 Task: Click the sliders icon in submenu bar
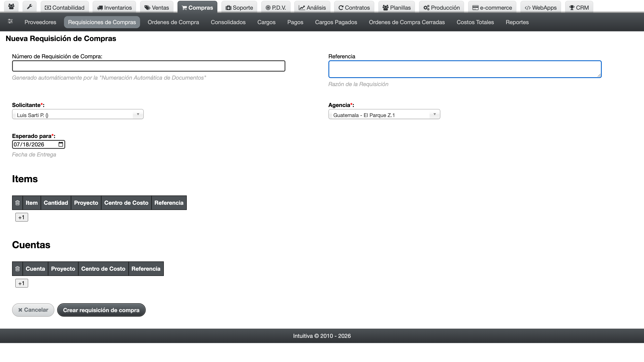point(10,22)
